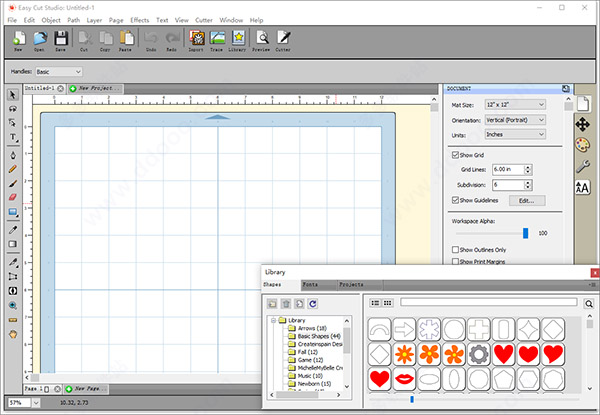Image resolution: width=600 pixels, height=415 pixels.
Task: Toggle the Show Grid checkbox
Action: [455, 155]
